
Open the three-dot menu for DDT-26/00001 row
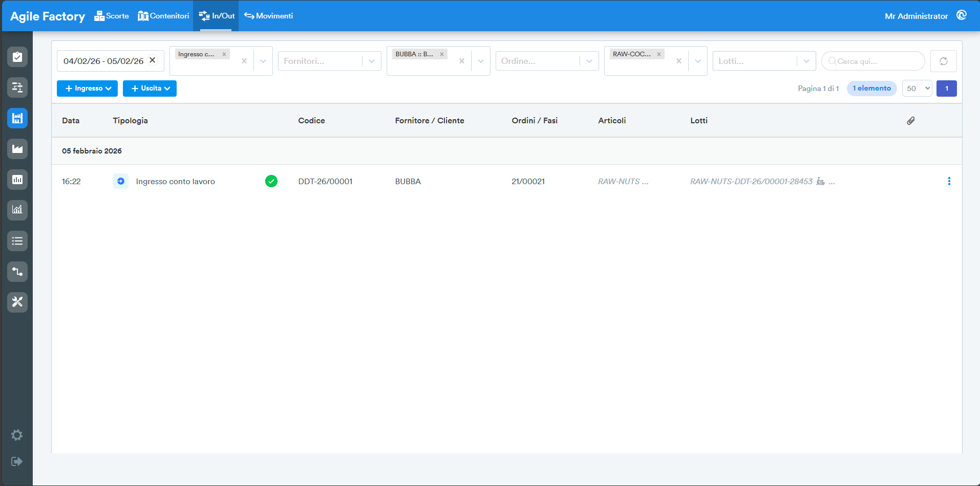pos(949,181)
